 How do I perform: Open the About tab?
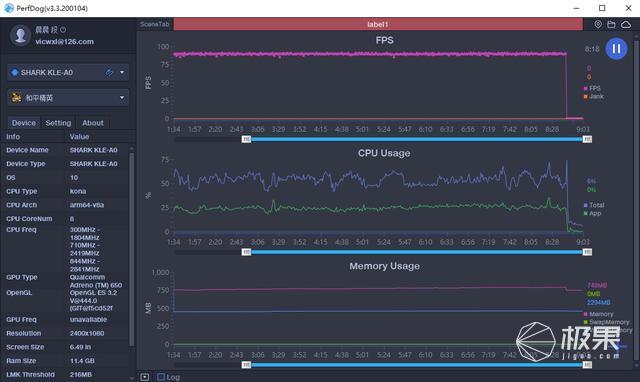point(93,123)
